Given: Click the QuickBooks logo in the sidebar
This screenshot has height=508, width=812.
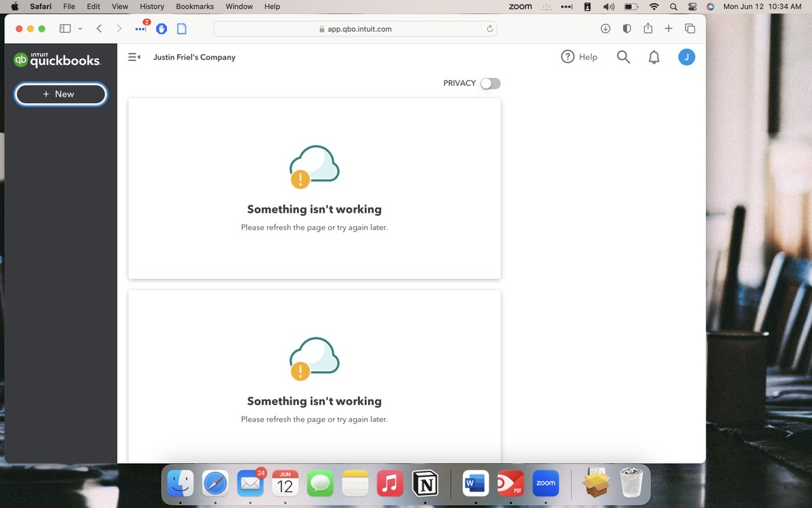Looking at the screenshot, I should point(58,60).
